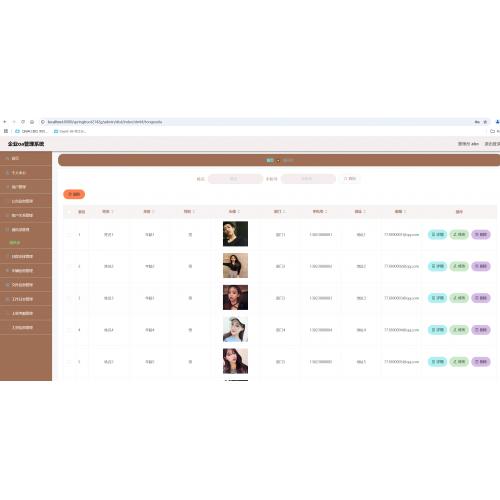
Task: Open the browser apps grid icon
Action: 6,131
